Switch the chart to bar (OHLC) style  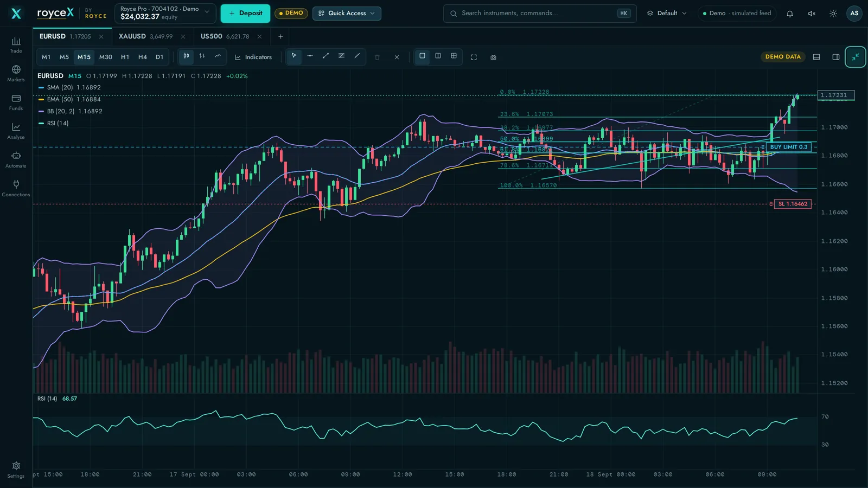pyautogui.click(x=202, y=56)
